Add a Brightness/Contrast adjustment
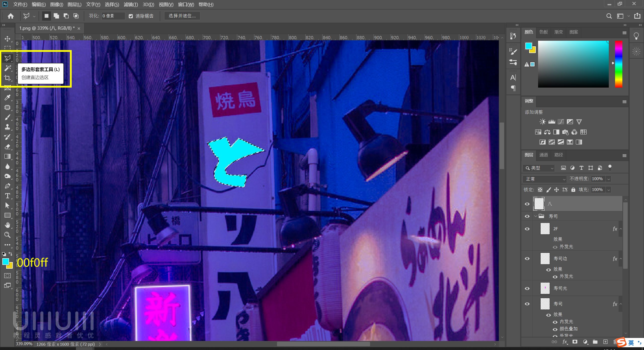Screen dimensions: 644x350 tap(542, 122)
